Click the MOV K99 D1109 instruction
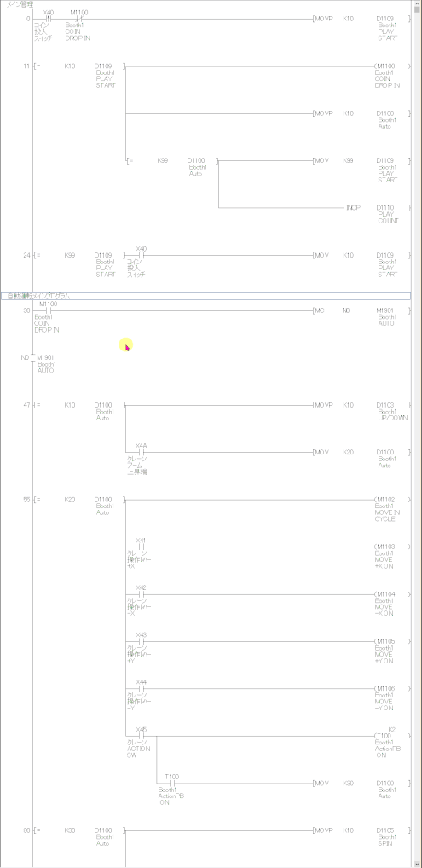Image resolution: width=422 pixels, height=868 pixels. click(361, 160)
